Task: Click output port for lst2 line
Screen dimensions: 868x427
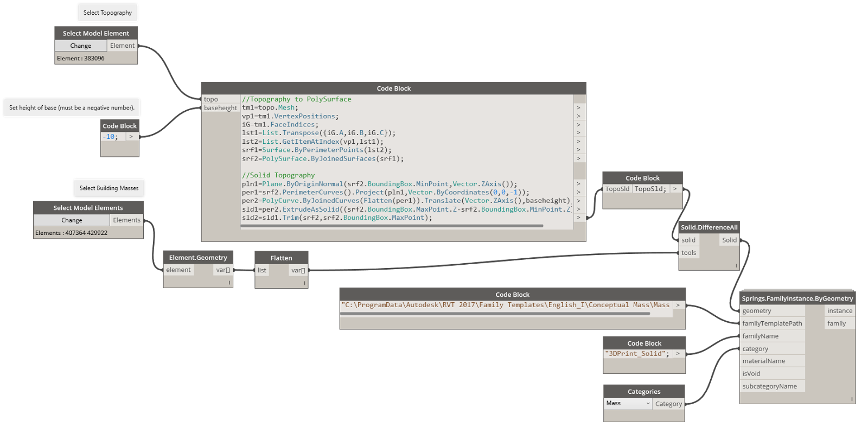Action: click(579, 142)
